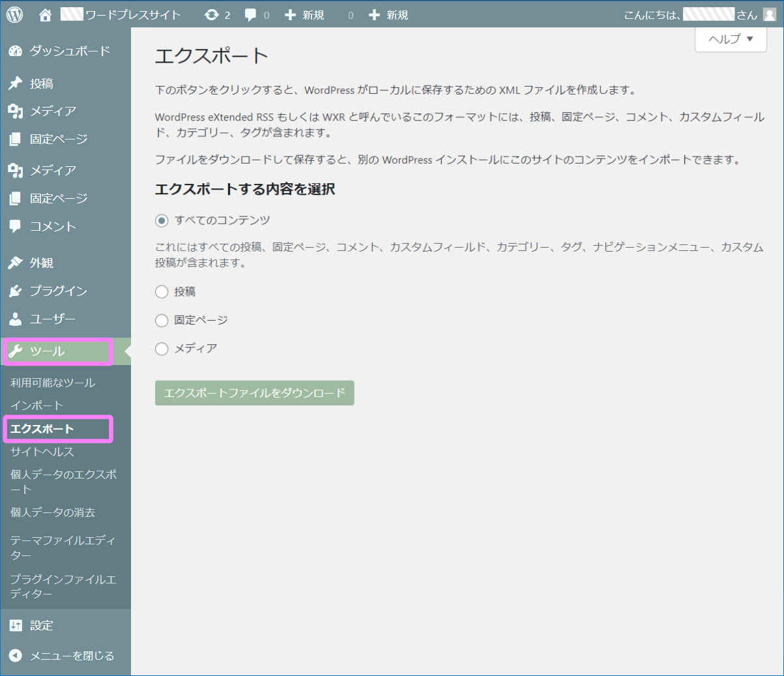Click the ダッシュボード gauge icon
Screen dimensions: 784x676
click(x=14, y=50)
